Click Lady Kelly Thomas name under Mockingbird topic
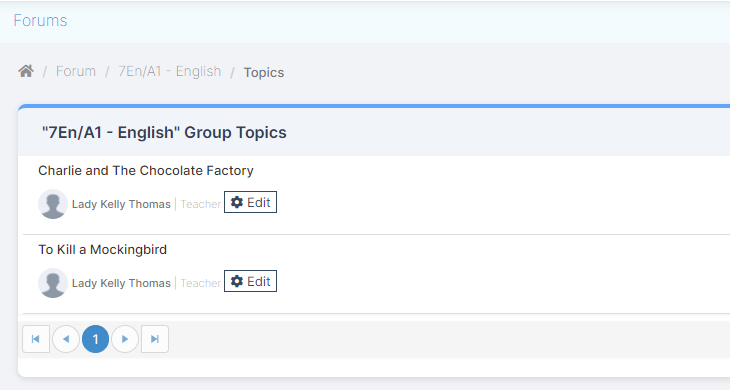730x390 pixels. pyautogui.click(x=121, y=283)
